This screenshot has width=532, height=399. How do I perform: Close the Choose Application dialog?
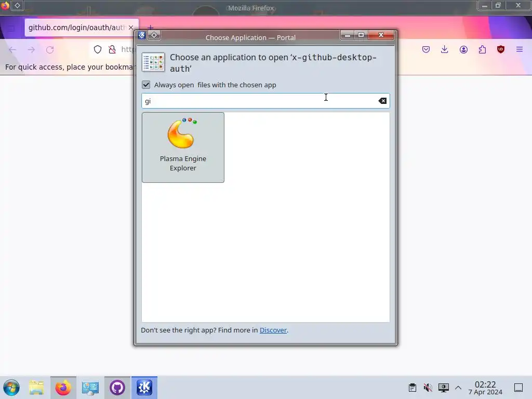(x=381, y=35)
